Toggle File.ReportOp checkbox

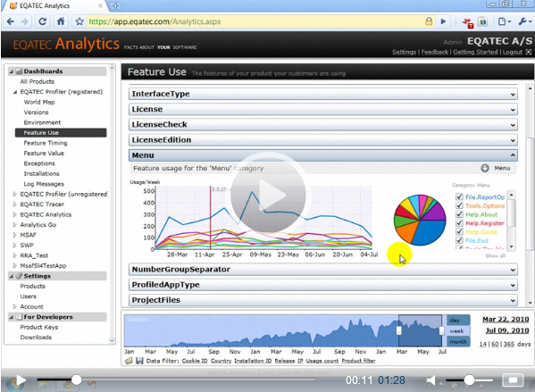[x=459, y=196]
